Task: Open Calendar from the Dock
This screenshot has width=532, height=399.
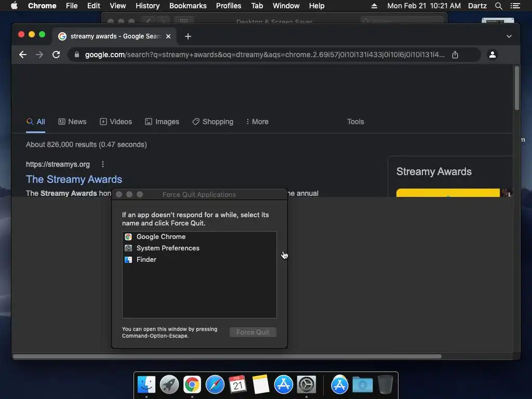Action: [237, 384]
